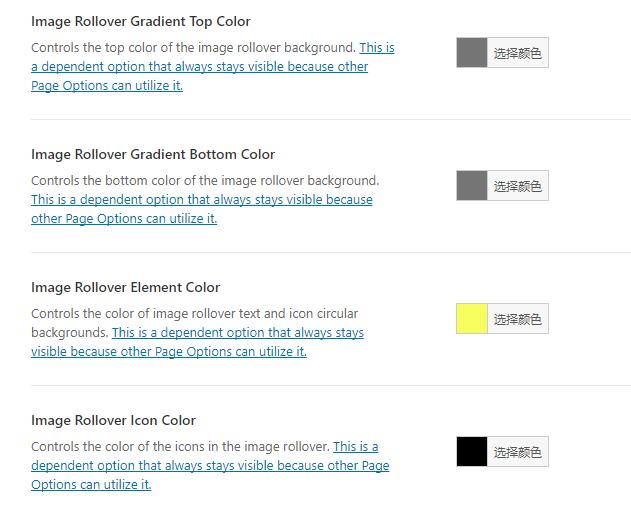Click description text 'Controls the bottom color'
The image size is (631, 515).
pyautogui.click(x=205, y=181)
